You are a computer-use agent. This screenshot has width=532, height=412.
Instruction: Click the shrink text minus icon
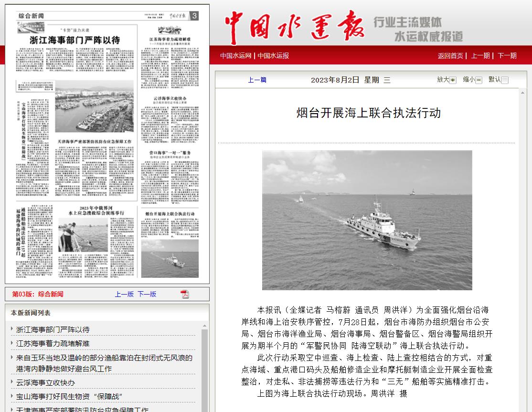479,80
